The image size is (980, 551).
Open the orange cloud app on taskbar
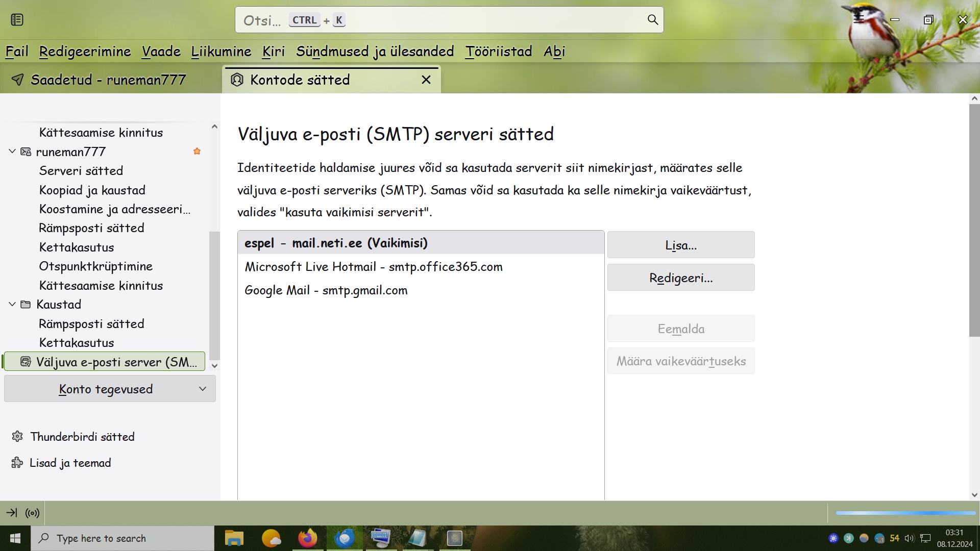point(271,538)
